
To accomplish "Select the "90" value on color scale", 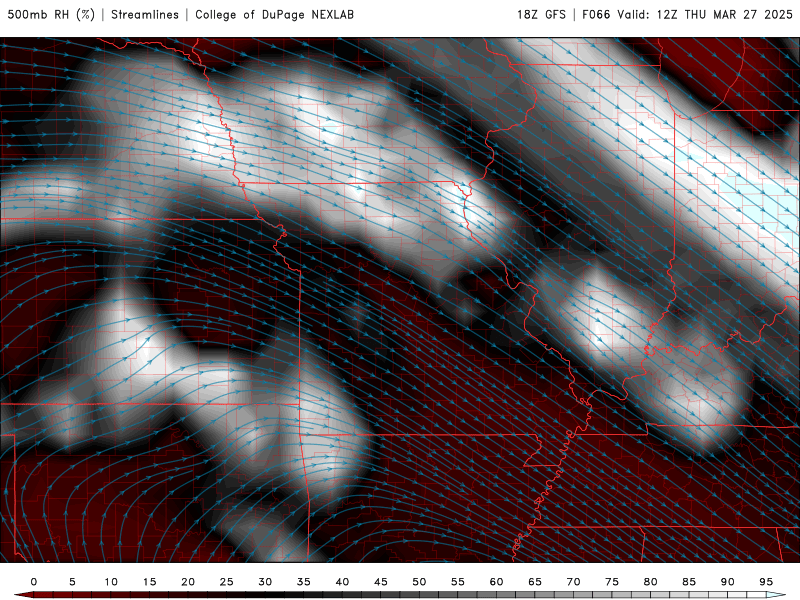I will 728,582.
